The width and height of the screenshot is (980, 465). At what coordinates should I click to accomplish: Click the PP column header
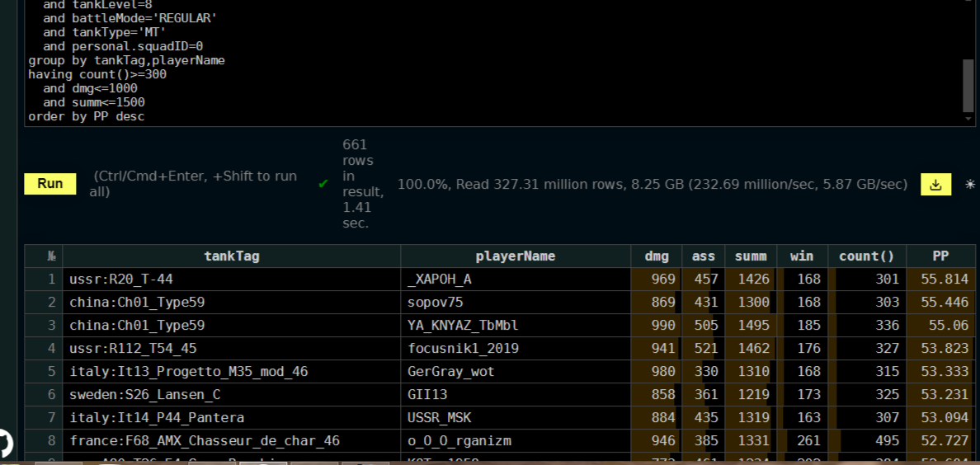click(940, 256)
